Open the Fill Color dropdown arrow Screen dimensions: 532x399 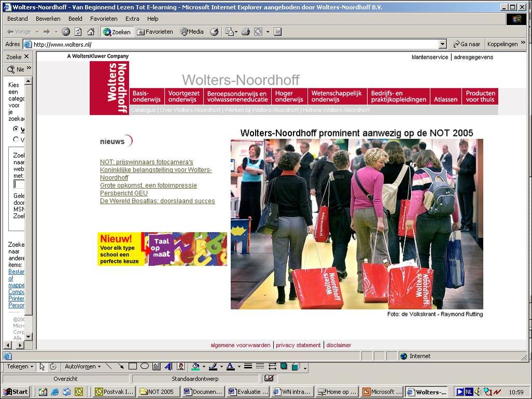coord(204,366)
